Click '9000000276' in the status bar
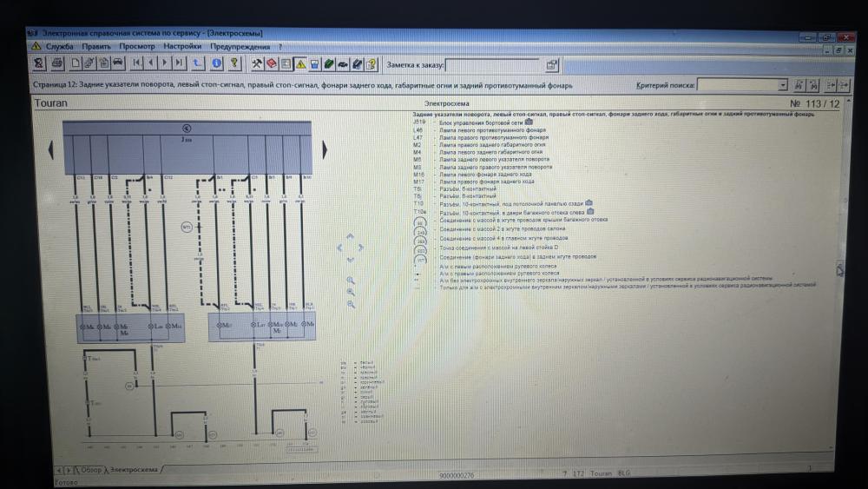This screenshot has height=489, width=868. pyautogui.click(x=457, y=475)
